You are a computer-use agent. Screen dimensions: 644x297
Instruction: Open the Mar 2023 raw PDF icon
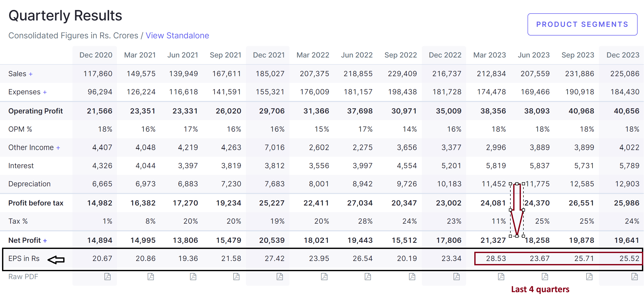click(501, 277)
